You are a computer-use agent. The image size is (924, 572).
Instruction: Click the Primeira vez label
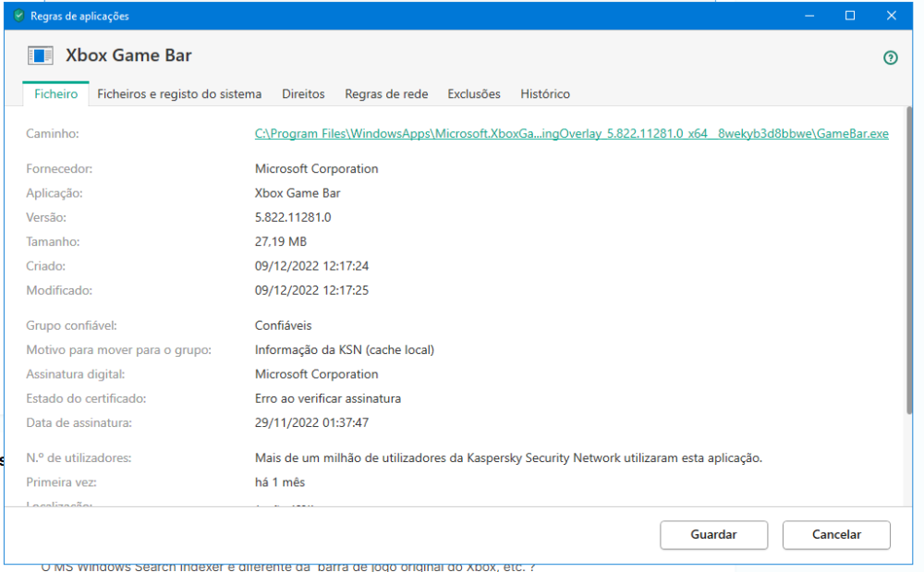click(x=61, y=481)
